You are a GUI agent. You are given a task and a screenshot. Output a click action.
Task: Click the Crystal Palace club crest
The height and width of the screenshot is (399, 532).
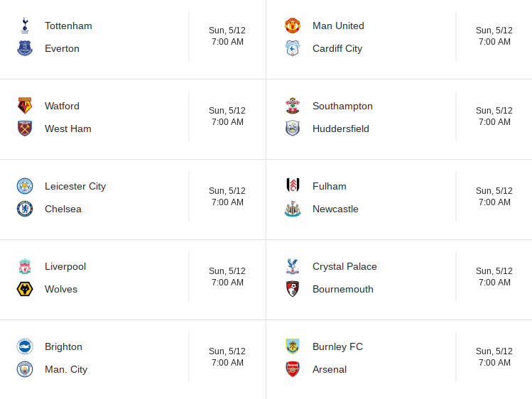293,266
